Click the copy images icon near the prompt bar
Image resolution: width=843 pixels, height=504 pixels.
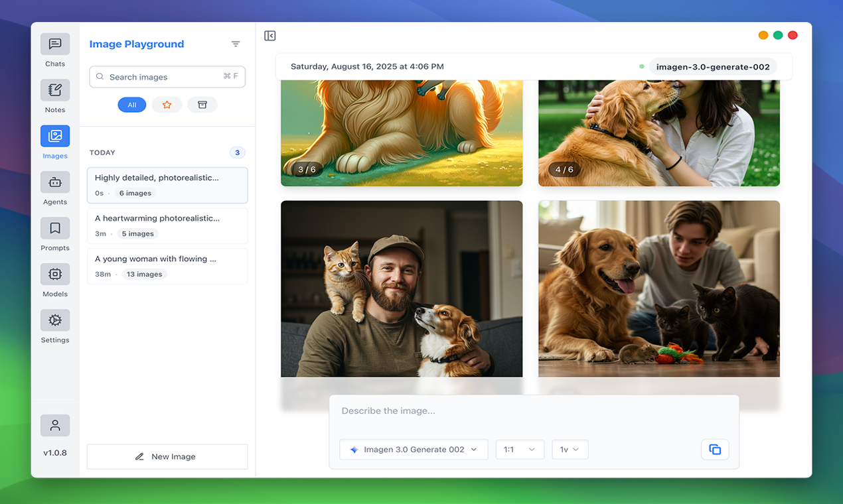pyautogui.click(x=715, y=449)
